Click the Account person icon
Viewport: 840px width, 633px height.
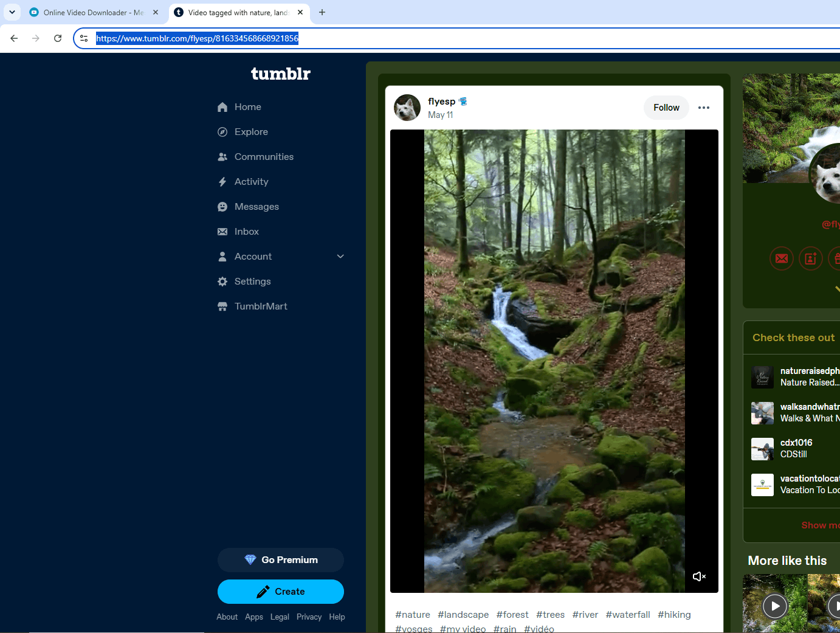tap(222, 257)
